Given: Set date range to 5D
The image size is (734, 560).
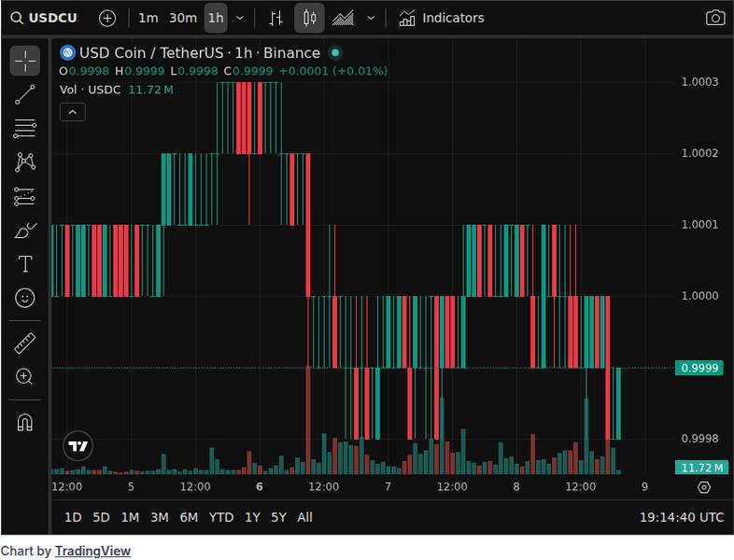Looking at the screenshot, I should [x=101, y=517].
